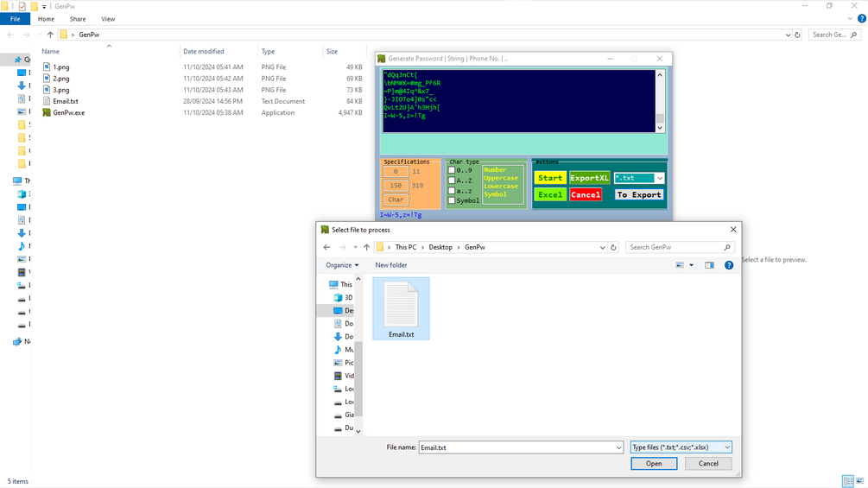Enable Symbol checkbox
Viewport: 868px width, 488px height.
[451, 200]
